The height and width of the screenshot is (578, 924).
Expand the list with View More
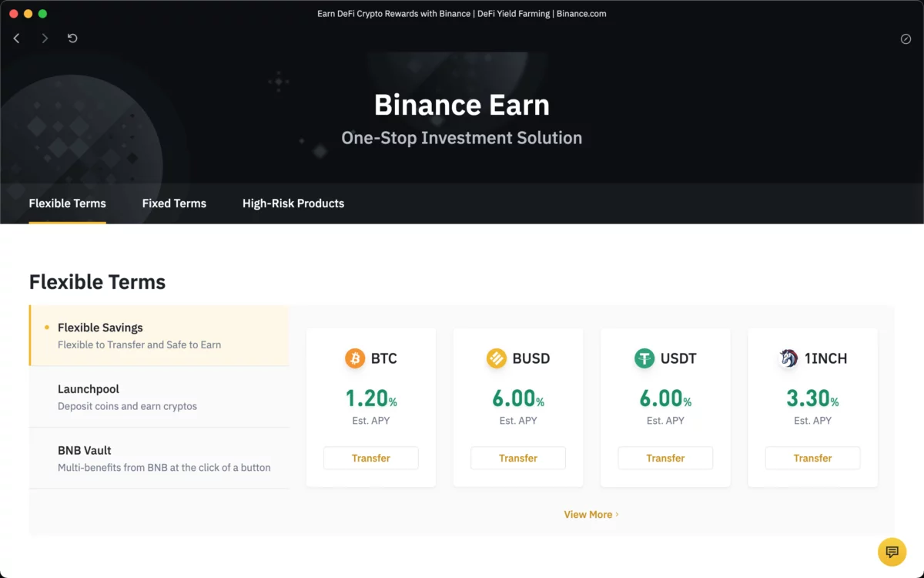click(x=591, y=514)
